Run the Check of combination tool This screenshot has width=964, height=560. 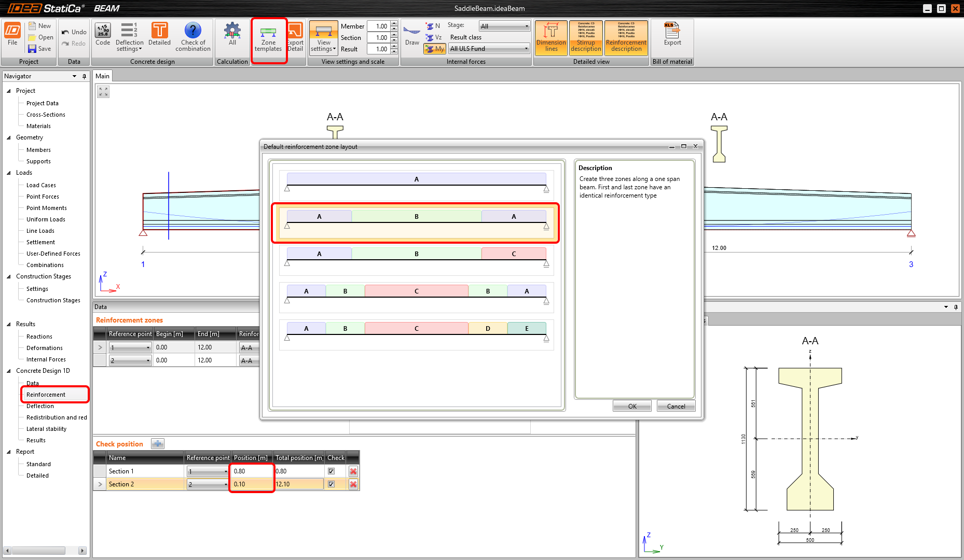pyautogui.click(x=192, y=36)
